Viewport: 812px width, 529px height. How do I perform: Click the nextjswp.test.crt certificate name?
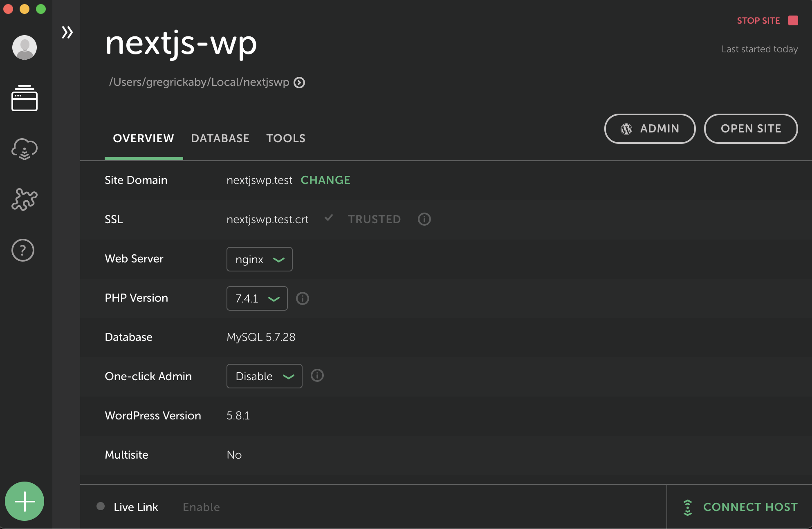[x=267, y=220]
